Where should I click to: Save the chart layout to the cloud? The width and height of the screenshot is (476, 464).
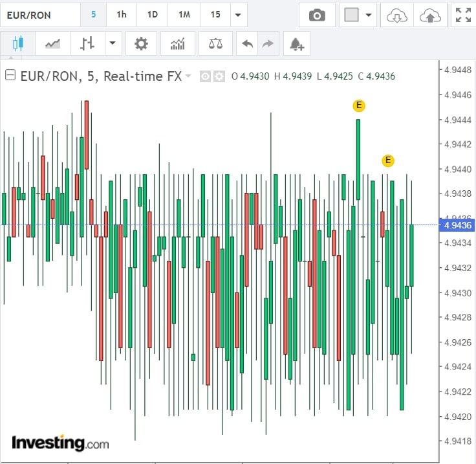pos(429,15)
